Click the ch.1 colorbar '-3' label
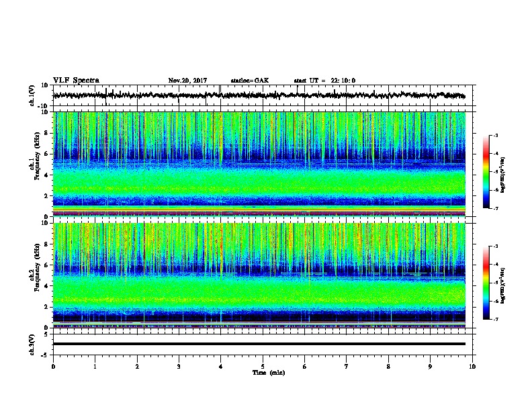 tap(496, 136)
